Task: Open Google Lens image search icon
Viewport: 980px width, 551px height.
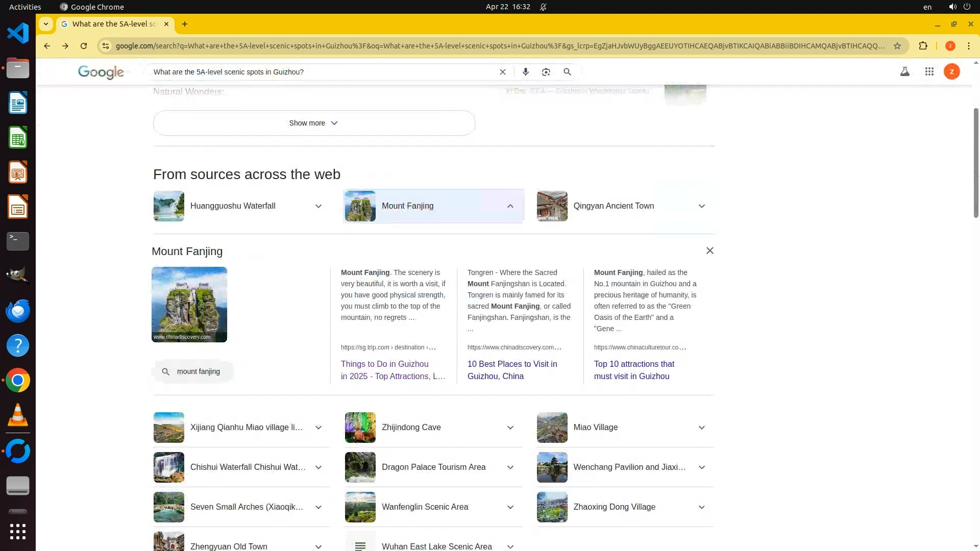Action: click(546, 72)
